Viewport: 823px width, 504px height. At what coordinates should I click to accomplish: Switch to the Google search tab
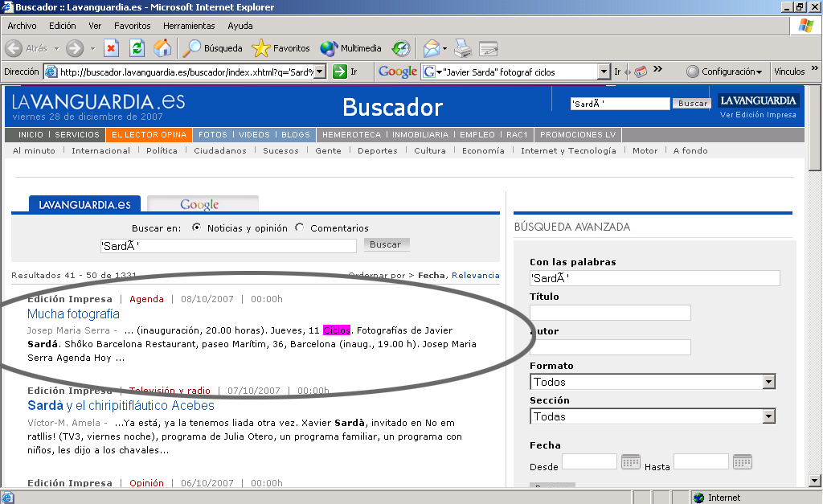[x=201, y=204]
